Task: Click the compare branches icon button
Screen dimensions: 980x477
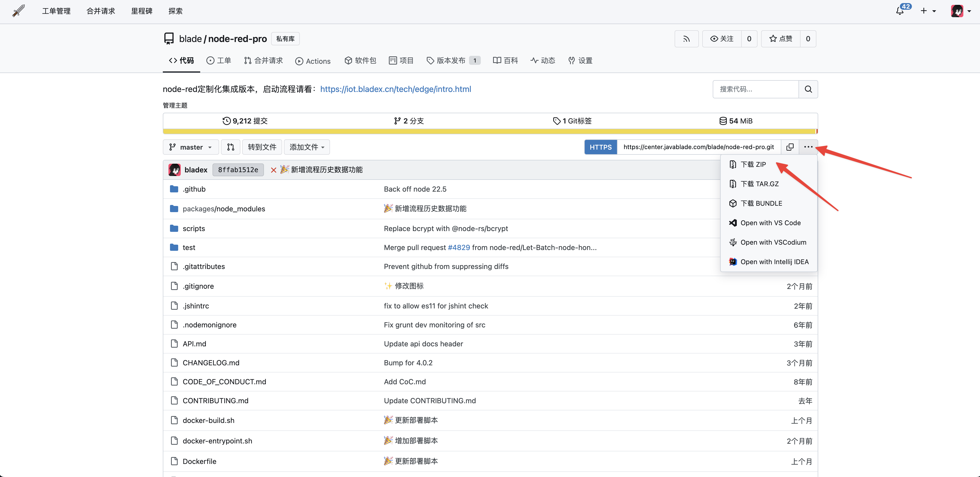Action: pyautogui.click(x=231, y=147)
